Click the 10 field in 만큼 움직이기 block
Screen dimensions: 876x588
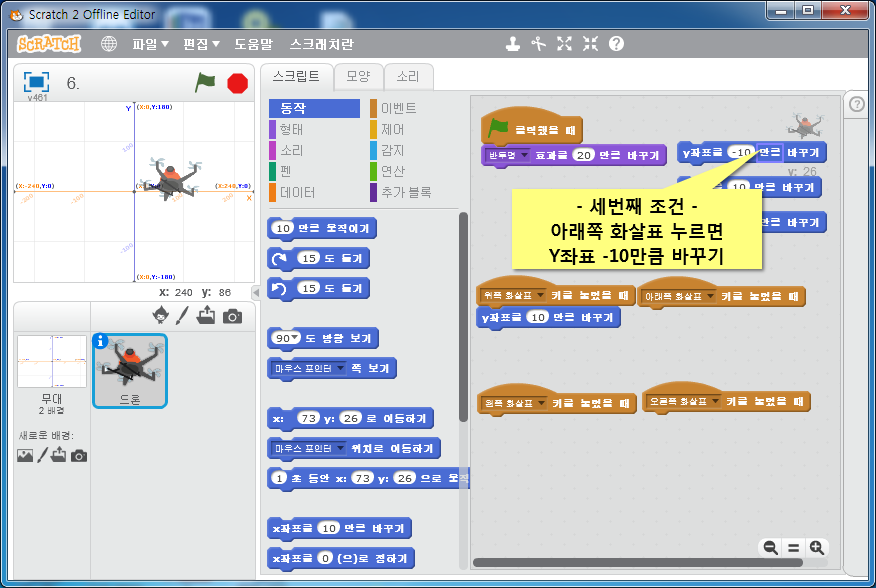pos(283,228)
